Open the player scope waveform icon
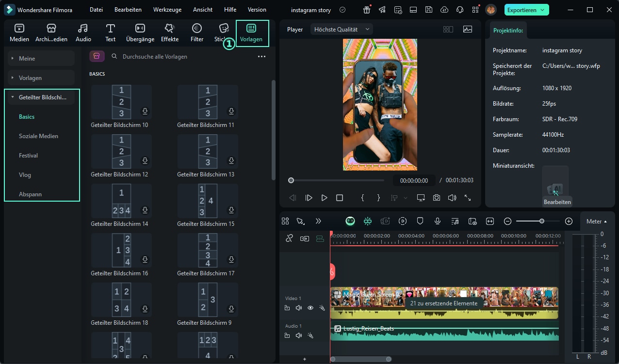Image resolution: width=619 pixels, height=364 pixels. tap(468, 29)
